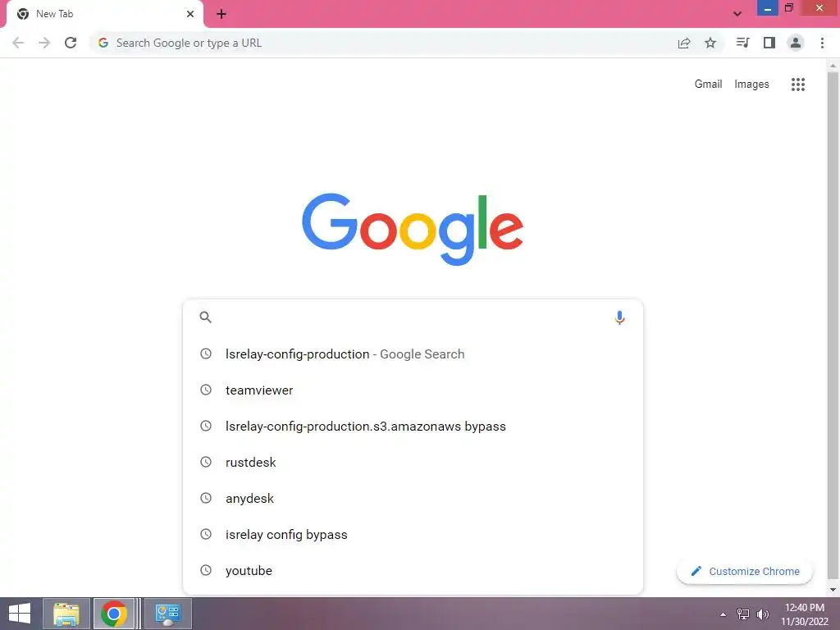The width and height of the screenshot is (840, 630).
Task: Toggle the side panel icon
Action: (x=769, y=43)
